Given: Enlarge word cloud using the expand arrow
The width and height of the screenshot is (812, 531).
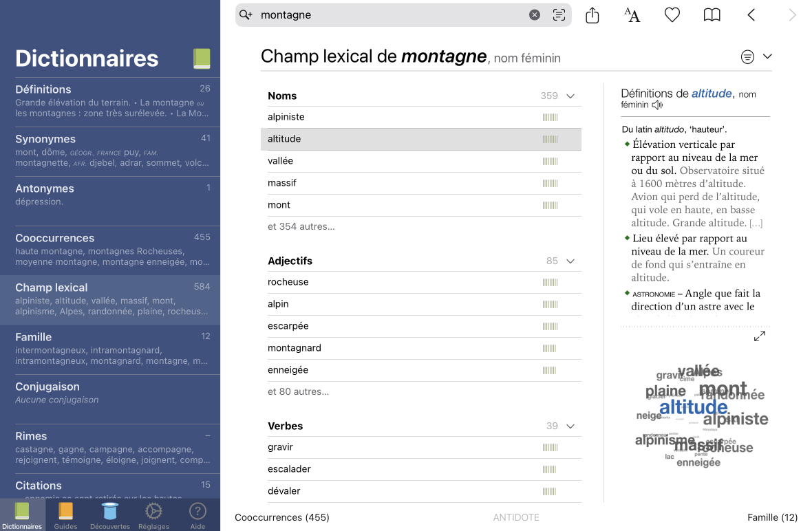Looking at the screenshot, I should point(760,336).
